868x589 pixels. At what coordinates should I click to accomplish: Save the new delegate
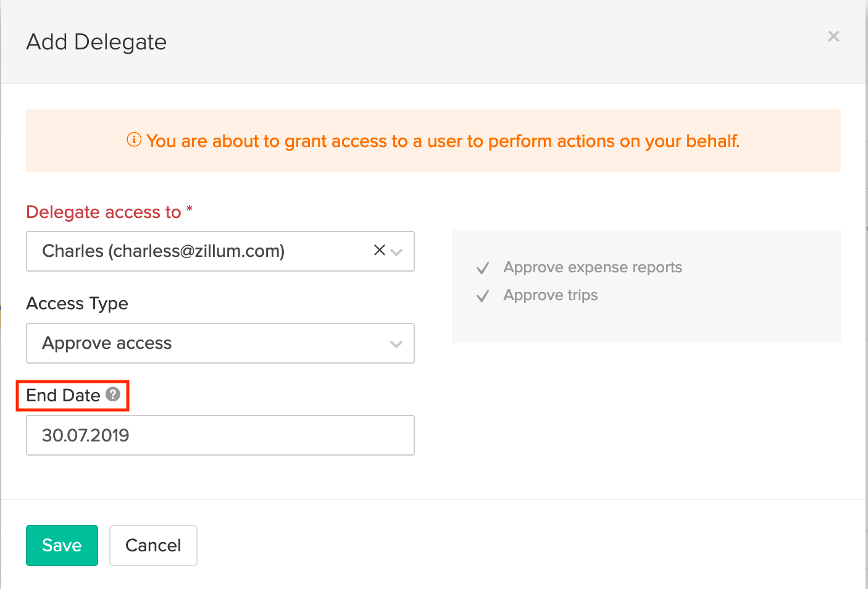[62, 545]
